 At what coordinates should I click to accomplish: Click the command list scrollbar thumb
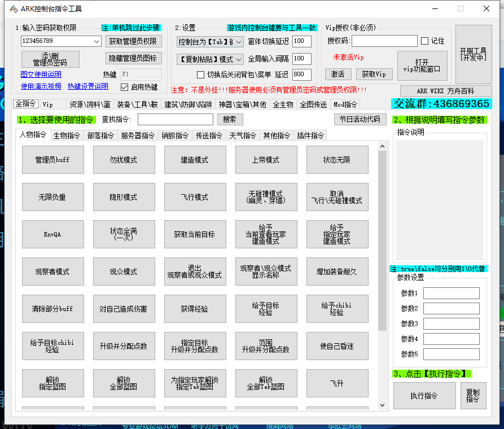[x=382, y=240]
